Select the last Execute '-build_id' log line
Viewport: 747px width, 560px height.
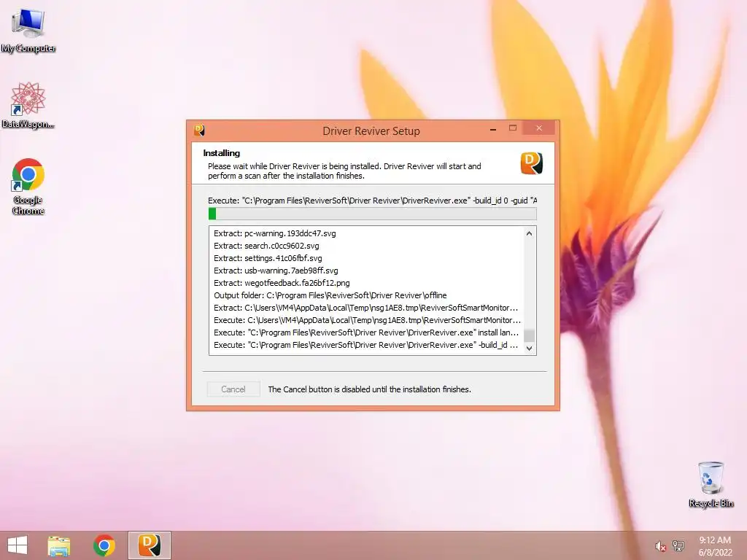pos(366,345)
